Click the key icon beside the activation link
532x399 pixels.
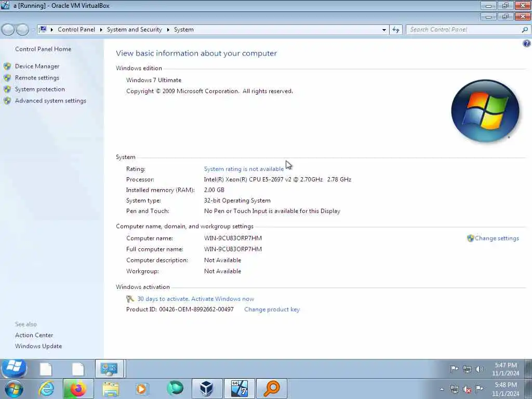[130, 299]
